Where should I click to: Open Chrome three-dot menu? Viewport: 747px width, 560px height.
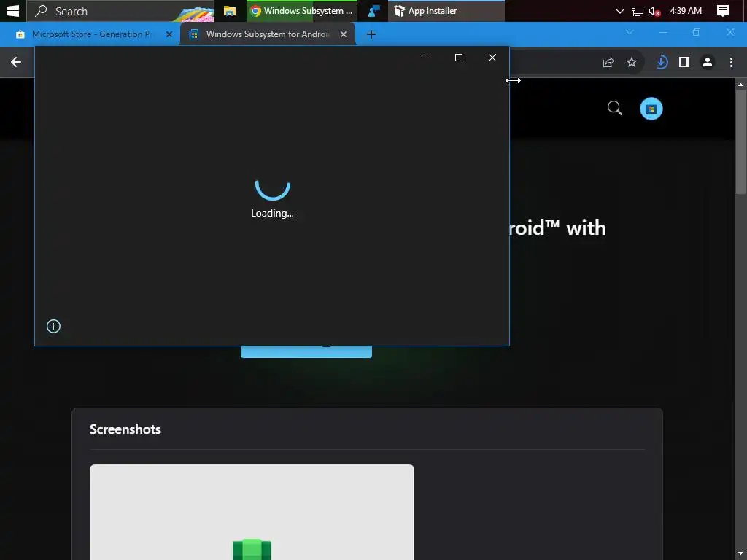click(731, 63)
